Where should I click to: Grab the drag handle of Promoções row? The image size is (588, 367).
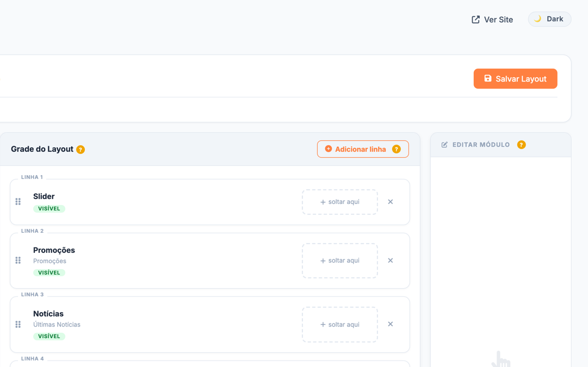pos(18,260)
